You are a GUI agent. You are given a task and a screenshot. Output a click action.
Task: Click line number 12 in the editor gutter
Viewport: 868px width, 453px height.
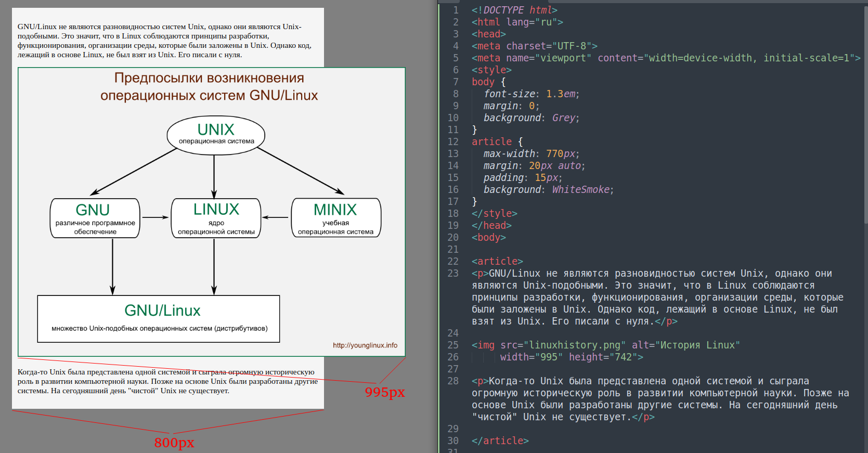tap(453, 142)
